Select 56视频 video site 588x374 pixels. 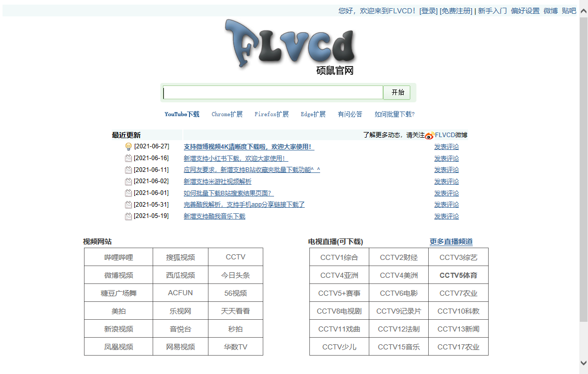click(236, 293)
